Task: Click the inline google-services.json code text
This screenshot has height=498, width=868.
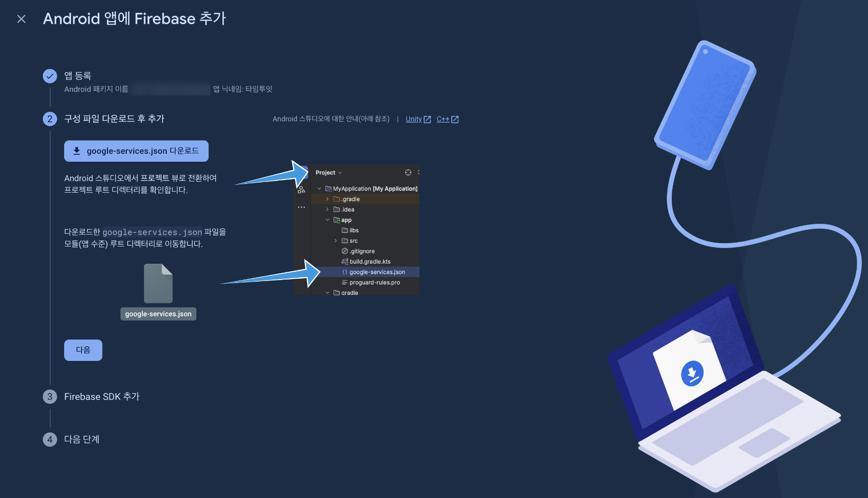Action: click(x=152, y=232)
